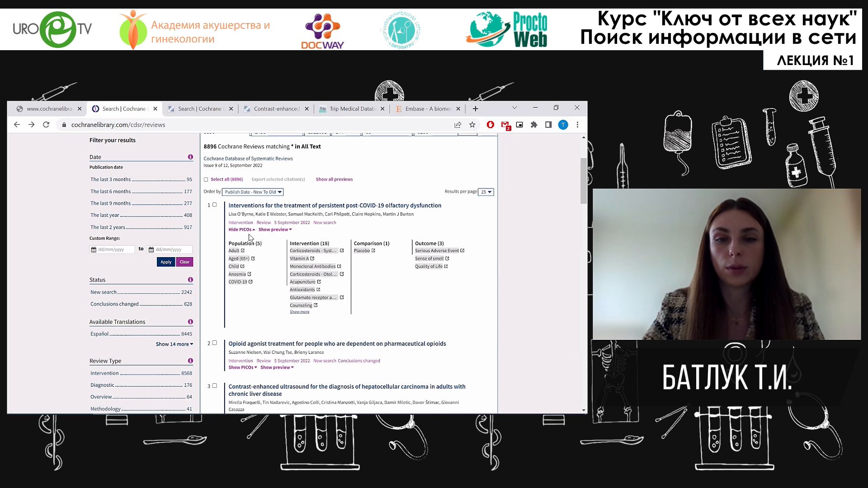Click the browser refresh/reload icon
The height and width of the screenshot is (488, 868).
[x=46, y=125]
